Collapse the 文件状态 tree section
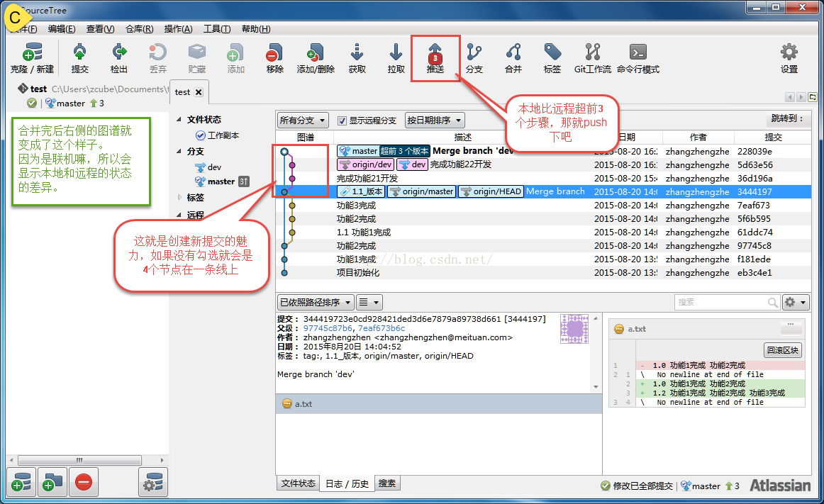 179,119
